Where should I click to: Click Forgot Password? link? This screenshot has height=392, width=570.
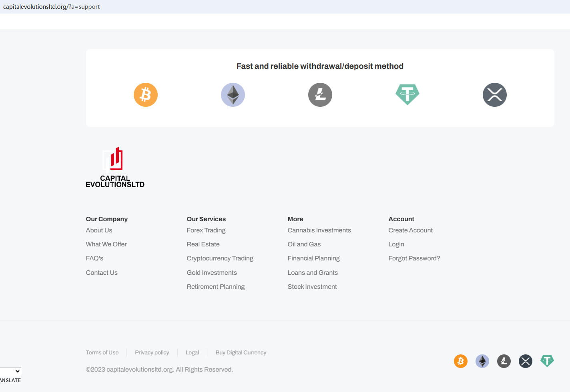[x=414, y=258]
